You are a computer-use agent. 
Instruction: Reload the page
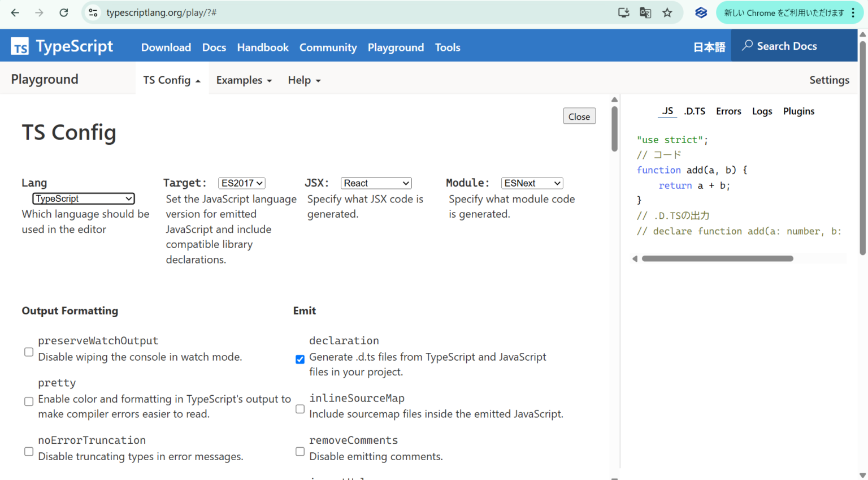[x=63, y=12]
